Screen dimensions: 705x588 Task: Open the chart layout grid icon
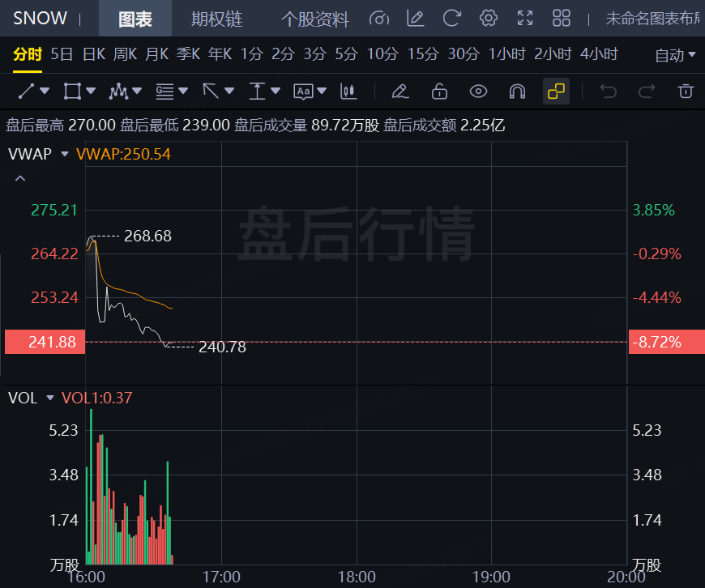(562, 19)
